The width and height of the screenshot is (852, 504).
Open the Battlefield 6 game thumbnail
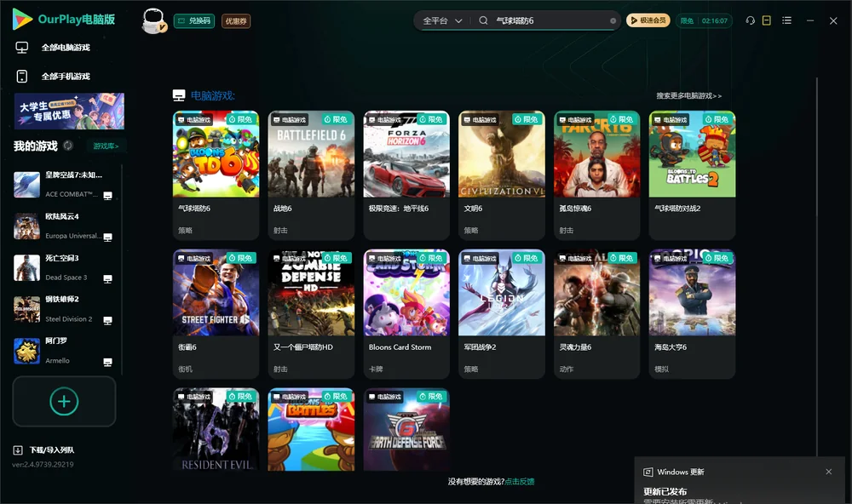click(x=311, y=154)
